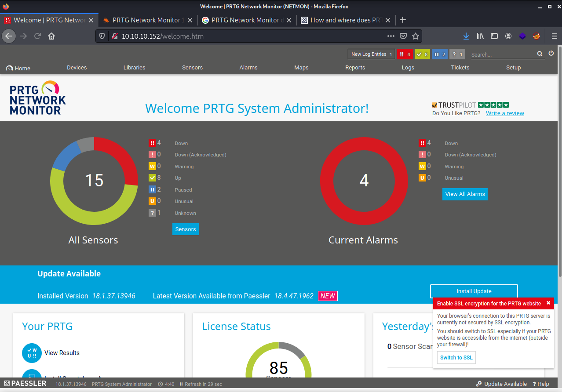The image size is (562, 392).
Task: Click the PRTG logout power icon
Action: [x=551, y=54]
